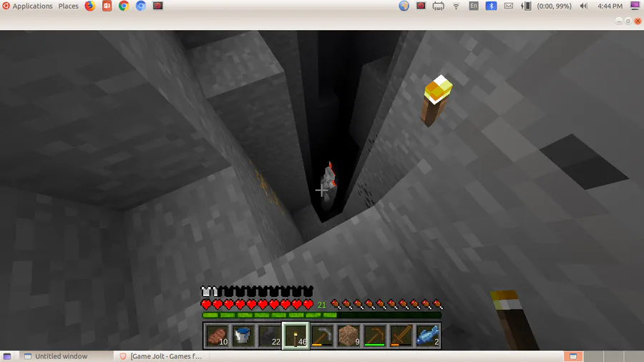
Task: Select the raw fish hotbar slot
Action: click(427, 336)
